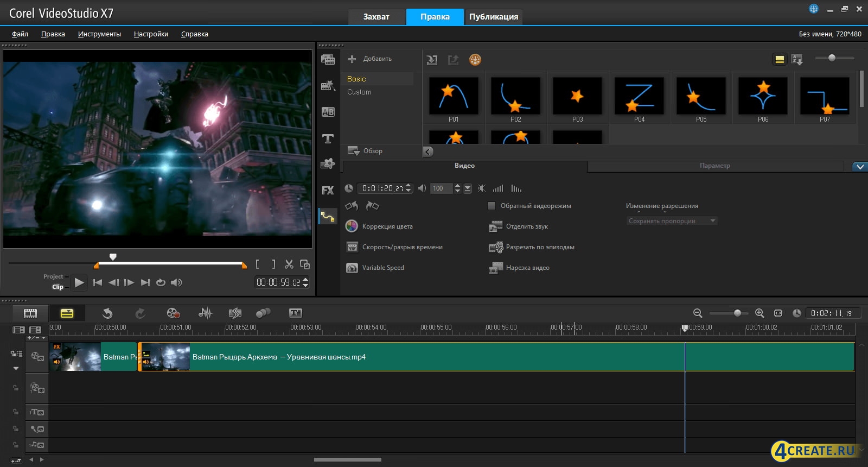
Task: Click the Storyboard view icon
Action: pyautogui.click(x=30, y=313)
